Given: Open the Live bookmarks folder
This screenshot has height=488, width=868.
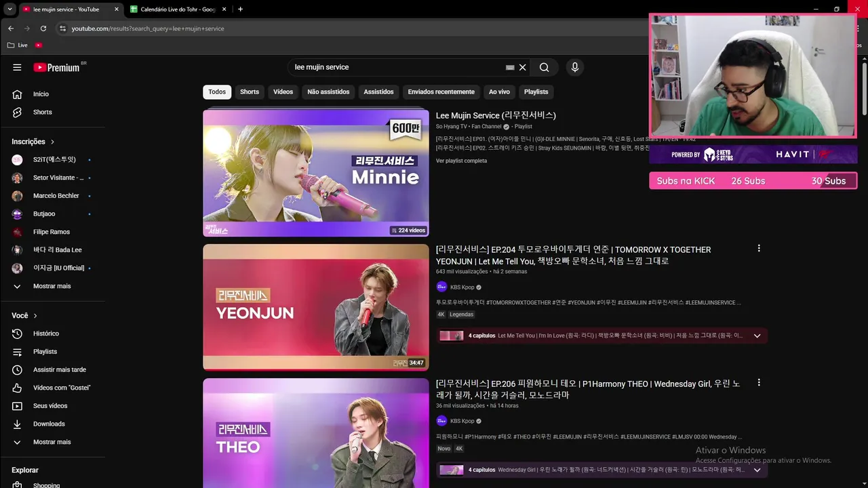Looking at the screenshot, I should 17,45.
